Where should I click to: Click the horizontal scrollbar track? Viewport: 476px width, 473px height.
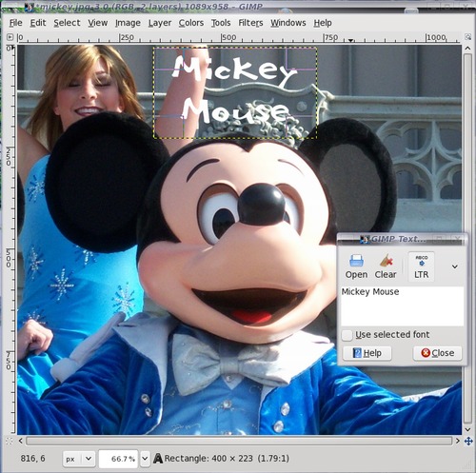pos(239,441)
